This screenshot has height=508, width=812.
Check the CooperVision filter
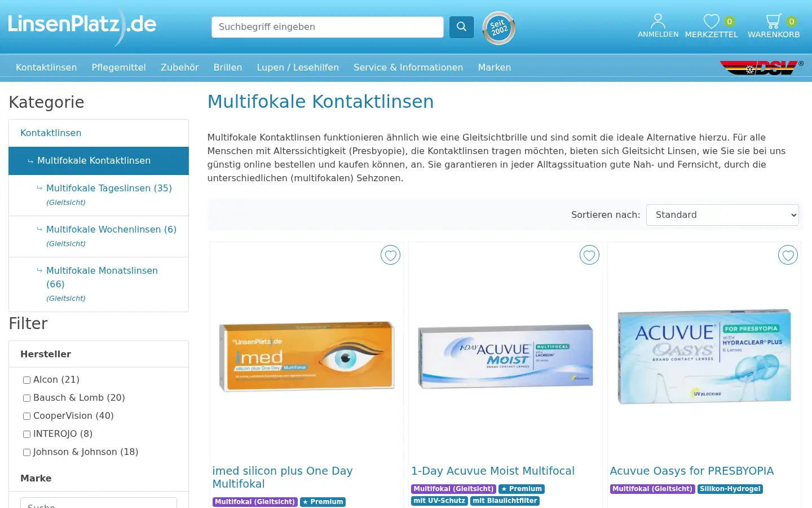pyautogui.click(x=27, y=416)
